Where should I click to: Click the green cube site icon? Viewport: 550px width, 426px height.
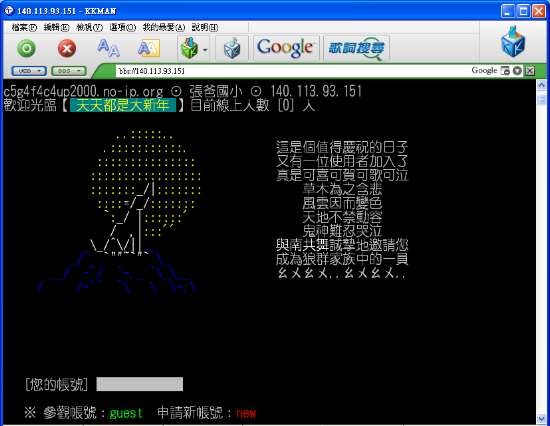pos(189,48)
